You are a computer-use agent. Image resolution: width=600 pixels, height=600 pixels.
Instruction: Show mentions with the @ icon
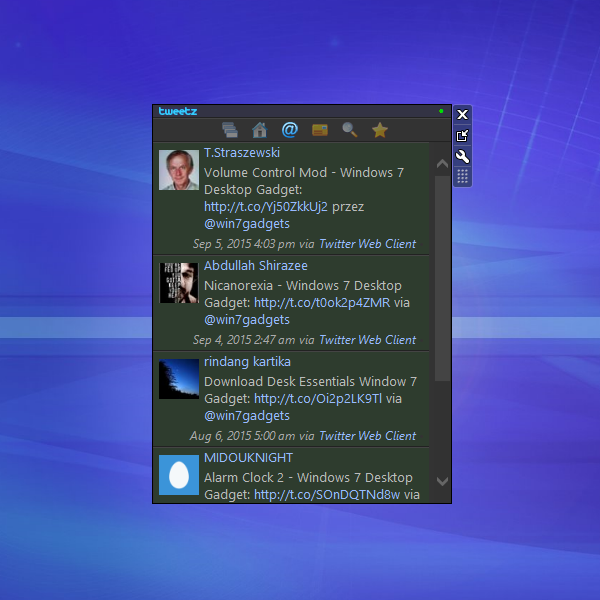click(290, 130)
